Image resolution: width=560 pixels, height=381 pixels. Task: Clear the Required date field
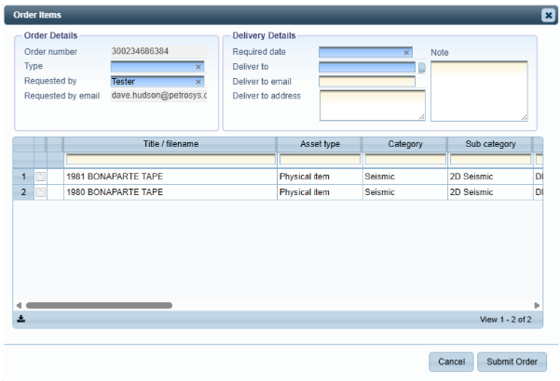406,52
